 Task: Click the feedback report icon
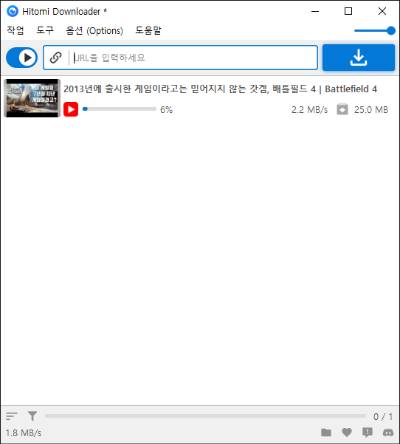coord(367,433)
